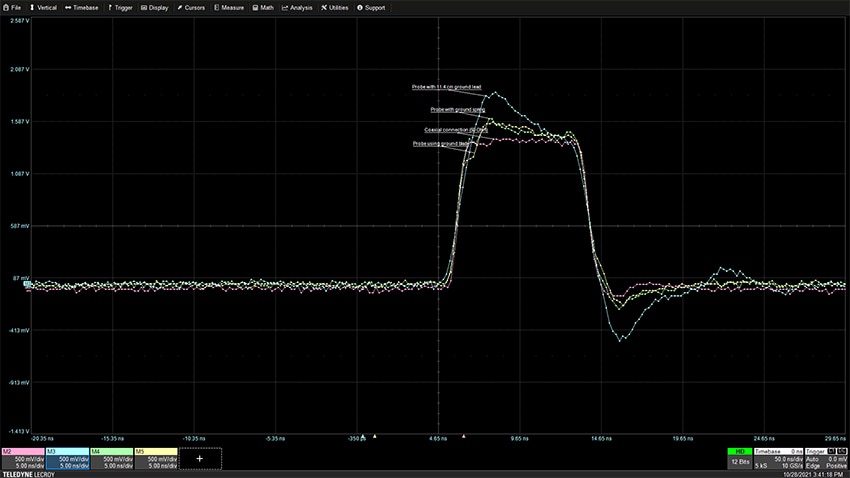
Task: Open the Cursors menu
Action: 194,7
